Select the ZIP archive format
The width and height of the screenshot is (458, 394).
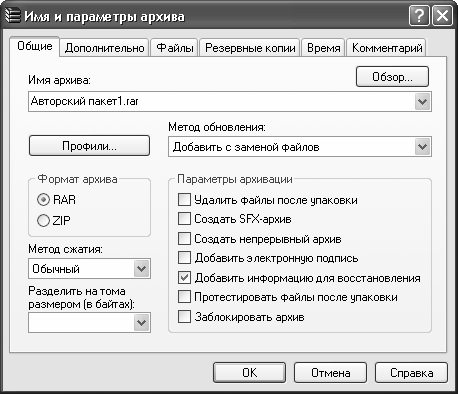(43, 220)
